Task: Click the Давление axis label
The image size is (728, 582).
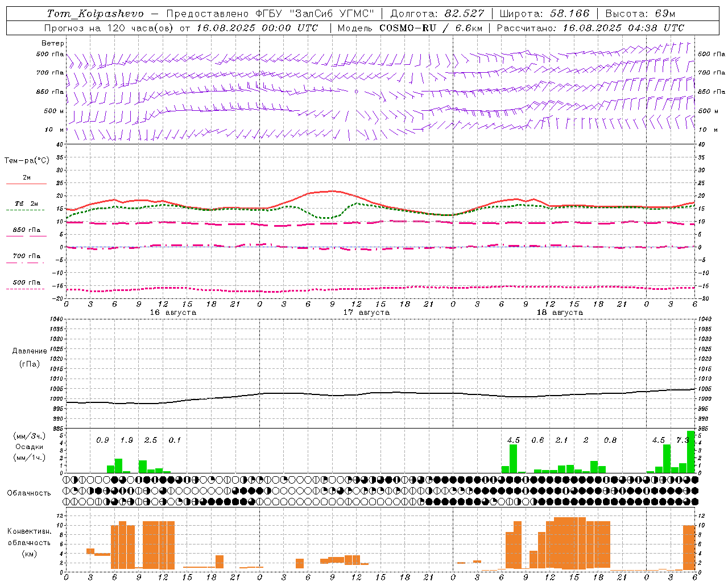Action: coord(30,351)
